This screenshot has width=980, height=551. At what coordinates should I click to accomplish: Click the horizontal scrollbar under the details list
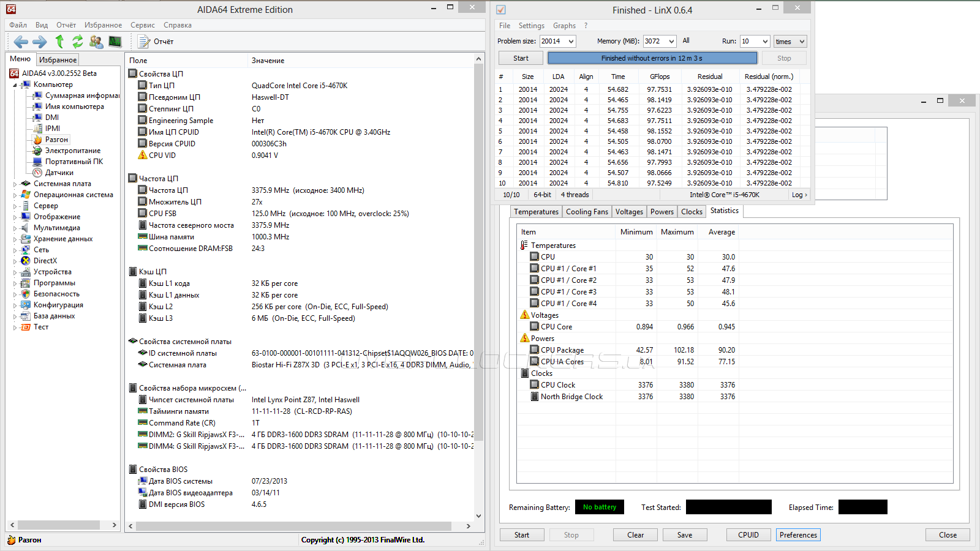click(294, 526)
